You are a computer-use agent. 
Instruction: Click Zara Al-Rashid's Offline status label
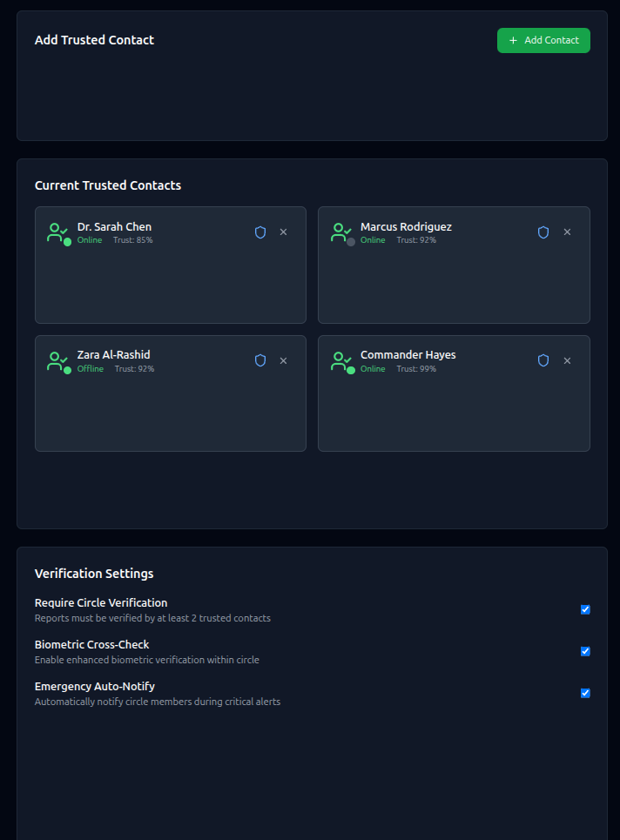point(90,369)
